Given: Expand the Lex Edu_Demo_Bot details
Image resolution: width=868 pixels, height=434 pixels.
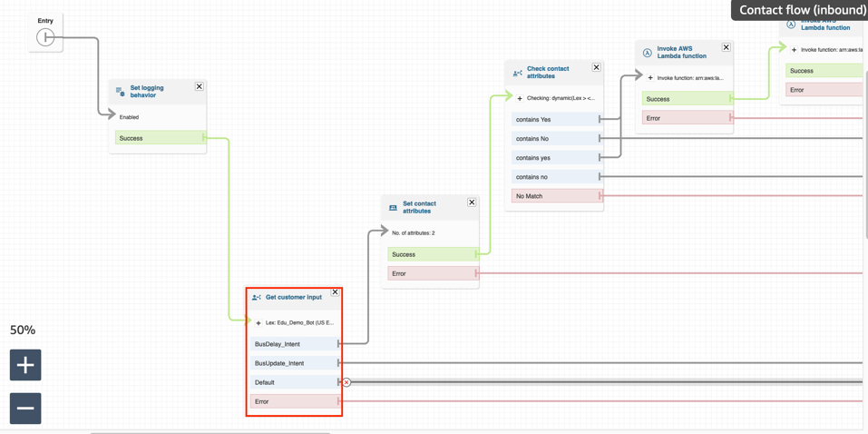Looking at the screenshot, I should (x=258, y=323).
